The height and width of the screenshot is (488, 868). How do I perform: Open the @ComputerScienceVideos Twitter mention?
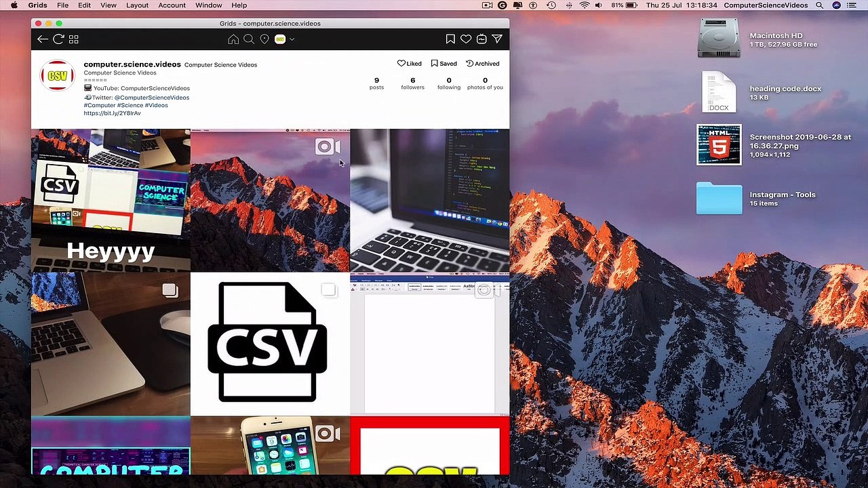[x=152, y=97]
